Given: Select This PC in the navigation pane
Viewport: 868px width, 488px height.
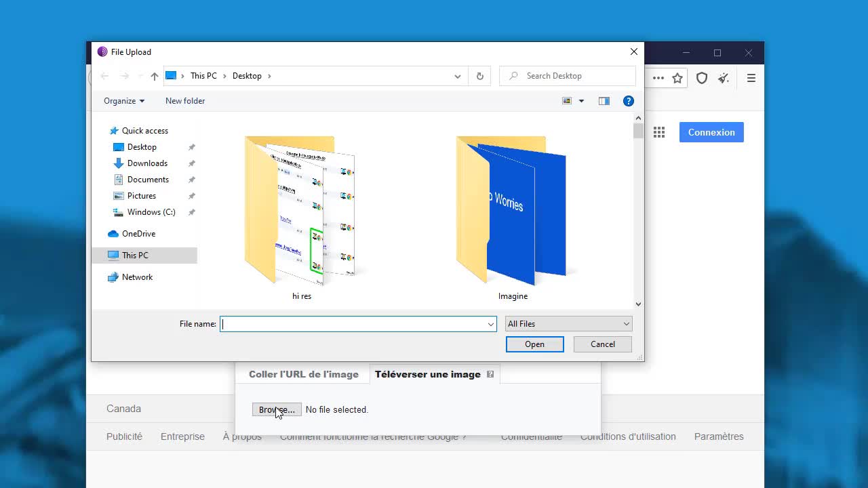Looking at the screenshot, I should (144, 256).
